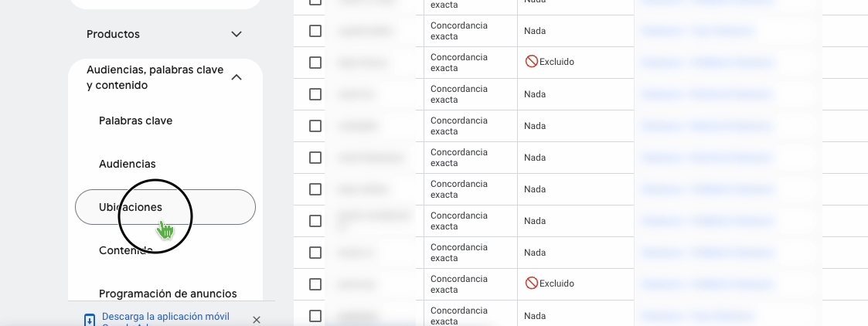Tick checkbox in second Excluido row
868x326 pixels.
click(x=315, y=284)
